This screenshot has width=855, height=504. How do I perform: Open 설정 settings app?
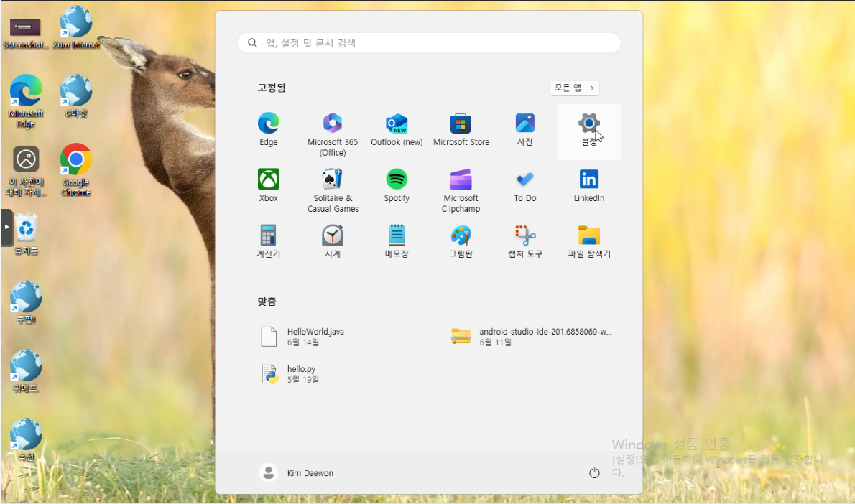tap(589, 131)
